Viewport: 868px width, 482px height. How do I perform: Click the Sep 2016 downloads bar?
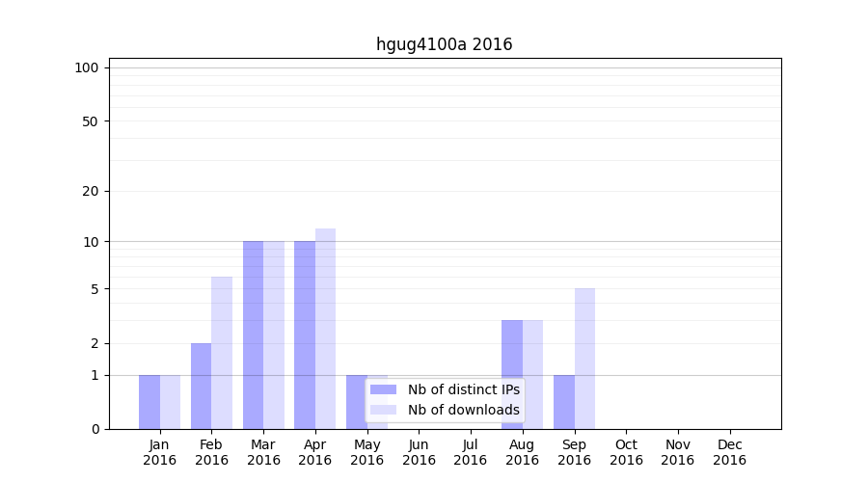pyautogui.click(x=584, y=359)
